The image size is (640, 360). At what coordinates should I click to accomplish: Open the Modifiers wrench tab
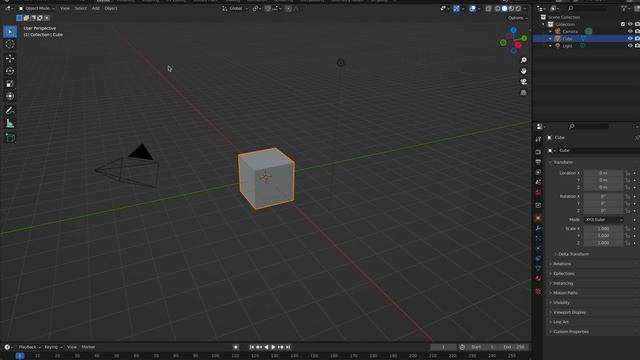(x=538, y=228)
